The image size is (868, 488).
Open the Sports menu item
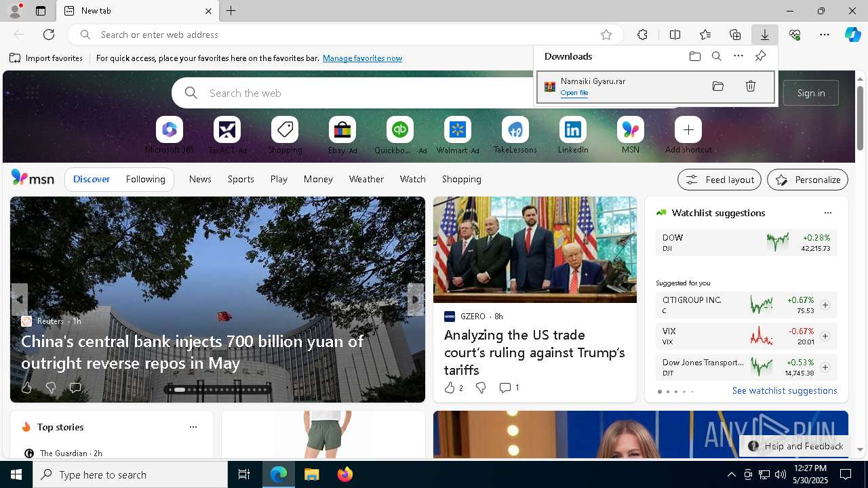pyautogui.click(x=241, y=179)
